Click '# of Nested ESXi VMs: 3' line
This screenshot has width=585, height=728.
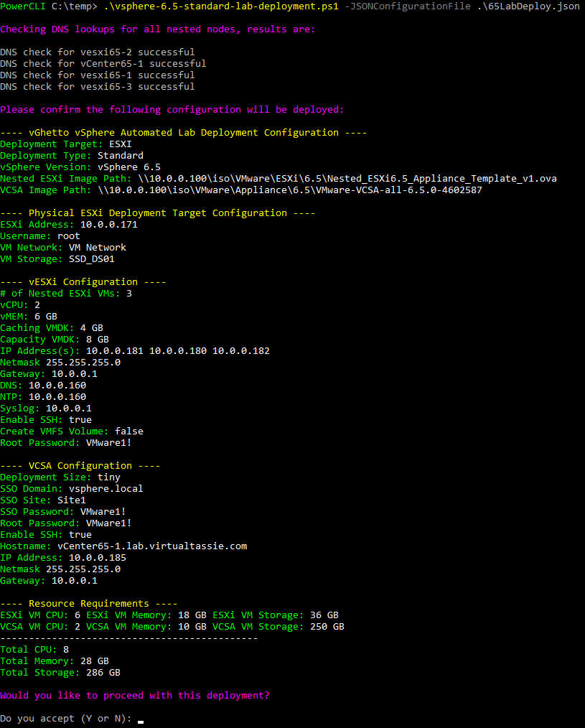[x=66, y=294]
